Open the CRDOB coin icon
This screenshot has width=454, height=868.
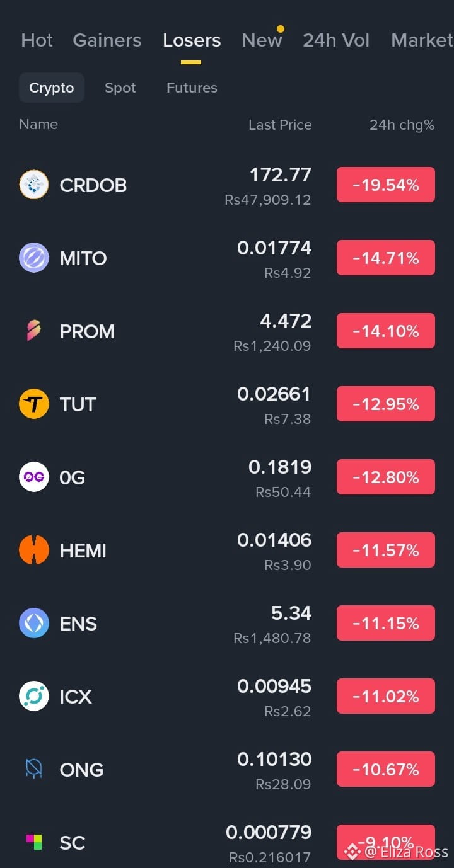(x=34, y=185)
